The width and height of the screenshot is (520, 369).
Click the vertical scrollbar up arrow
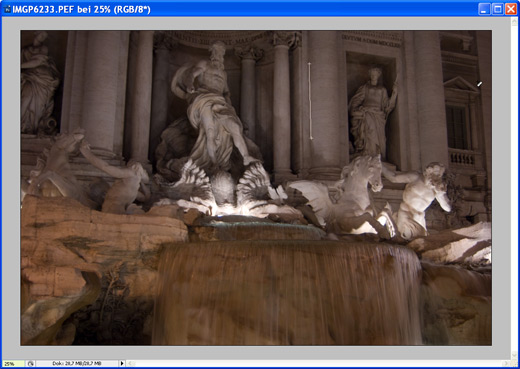click(514, 21)
